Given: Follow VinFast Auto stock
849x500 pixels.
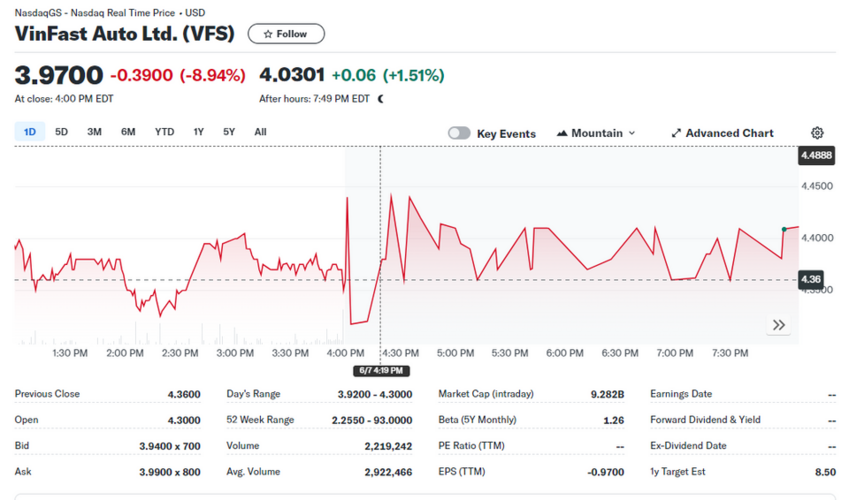Looking at the screenshot, I should [286, 34].
